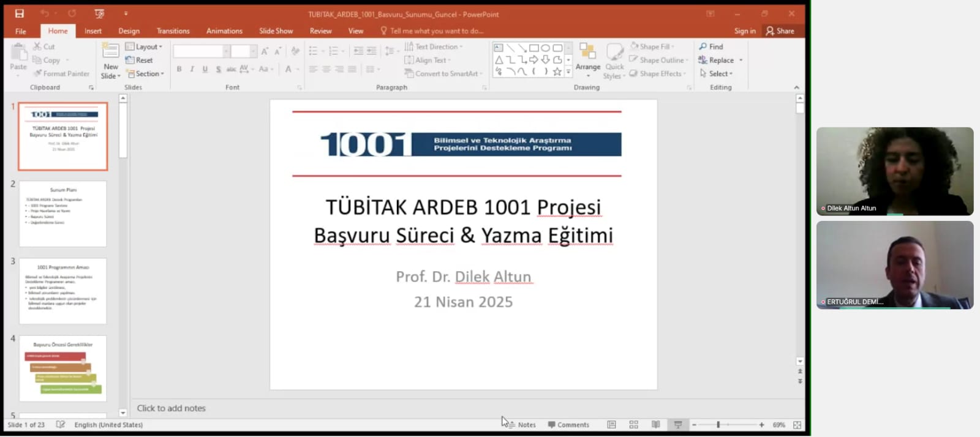The width and height of the screenshot is (980, 437).
Task: Fit slide to current window icon
Action: click(797, 425)
